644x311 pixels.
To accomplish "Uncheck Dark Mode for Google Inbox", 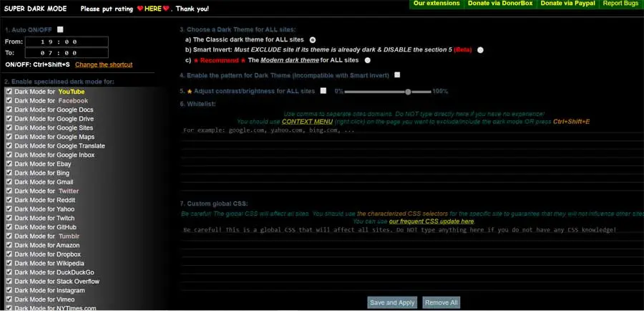I will (x=9, y=155).
